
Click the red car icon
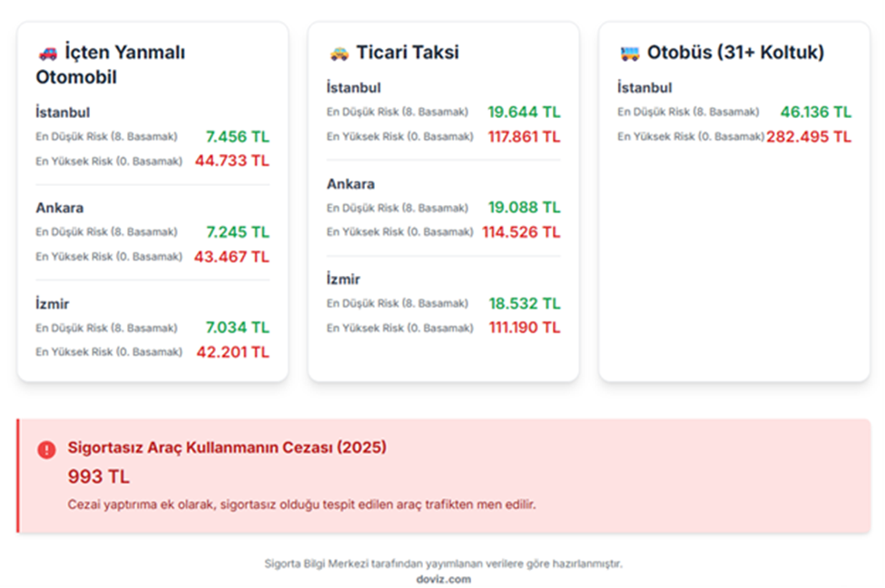(x=47, y=54)
